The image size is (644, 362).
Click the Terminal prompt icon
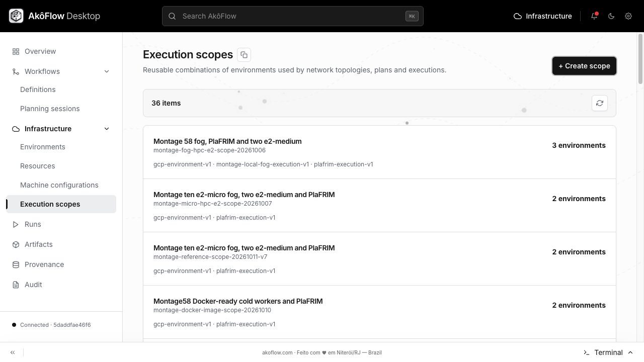586,352
